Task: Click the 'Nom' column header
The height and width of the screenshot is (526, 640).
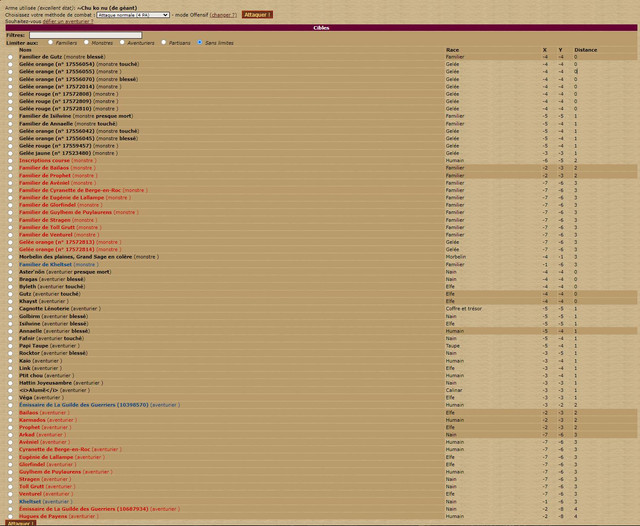Action: 25,50
